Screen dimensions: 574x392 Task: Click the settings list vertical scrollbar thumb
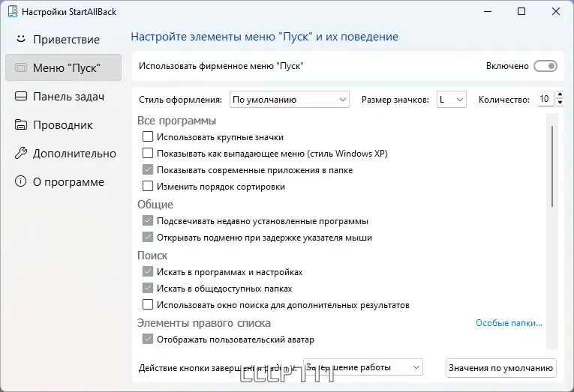[x=552, y=166]
